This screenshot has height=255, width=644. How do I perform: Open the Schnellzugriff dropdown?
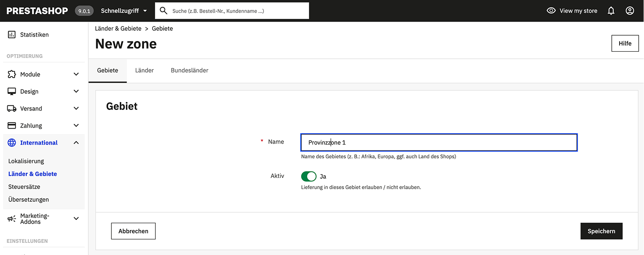point(124,11)
